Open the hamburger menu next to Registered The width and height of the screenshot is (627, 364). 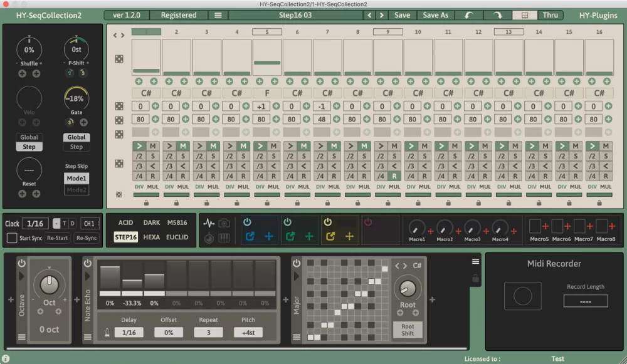tap(218, 15)
